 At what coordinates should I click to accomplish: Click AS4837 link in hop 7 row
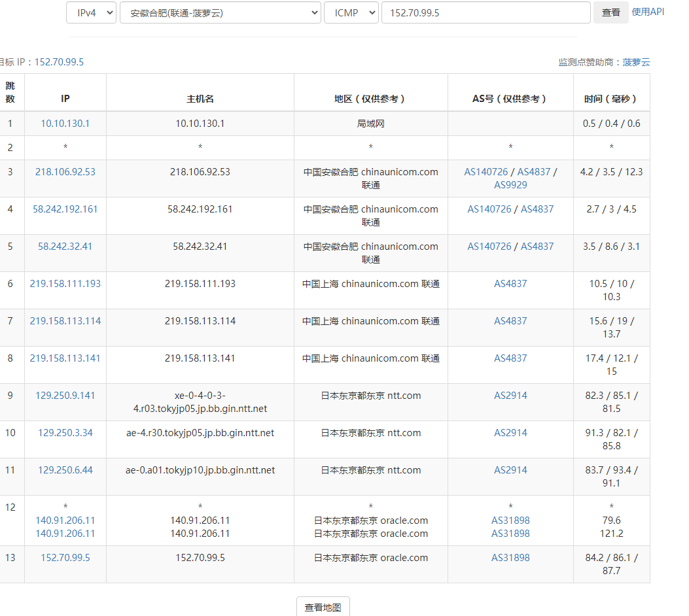[x=510, y=321]
